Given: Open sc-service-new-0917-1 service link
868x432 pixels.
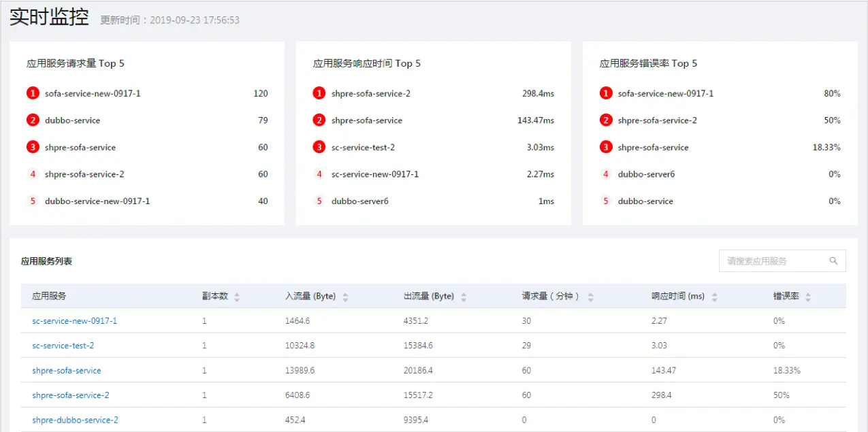Looking at the screenshot, I should (x=74, y=320).
